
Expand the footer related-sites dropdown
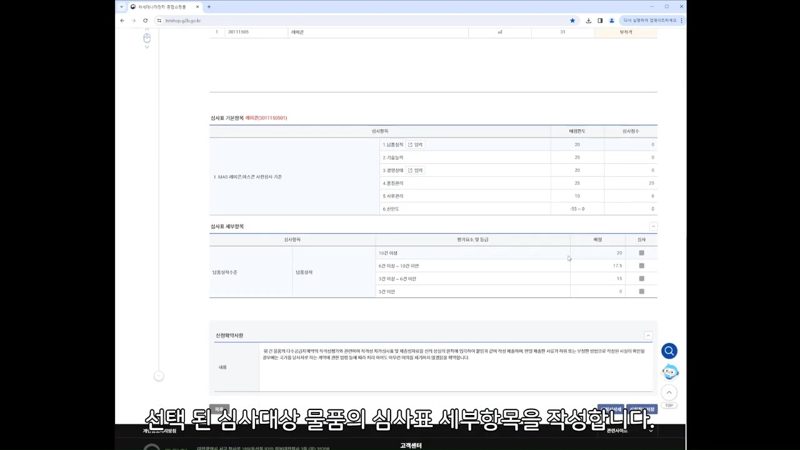628,431
